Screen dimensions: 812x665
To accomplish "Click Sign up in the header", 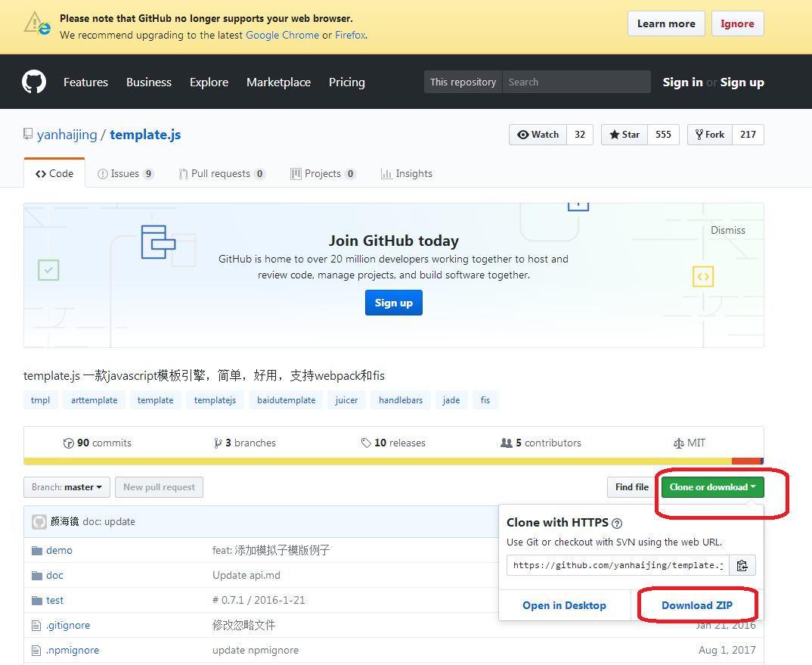I will click(742, 82).
